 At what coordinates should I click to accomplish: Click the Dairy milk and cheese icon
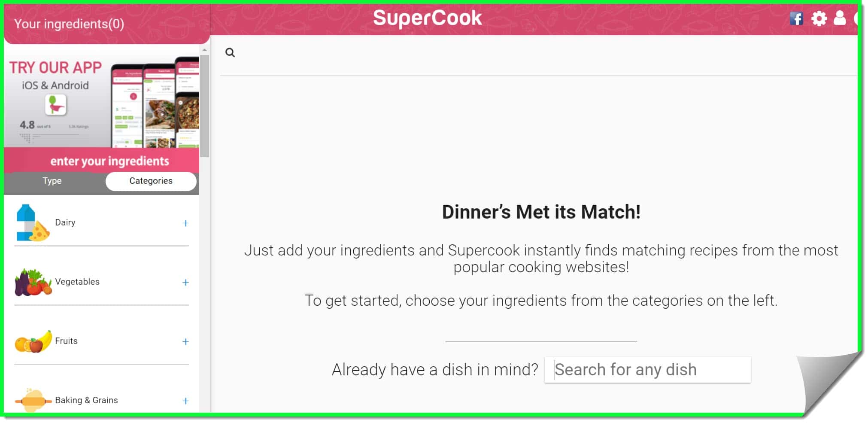point(32,223)
